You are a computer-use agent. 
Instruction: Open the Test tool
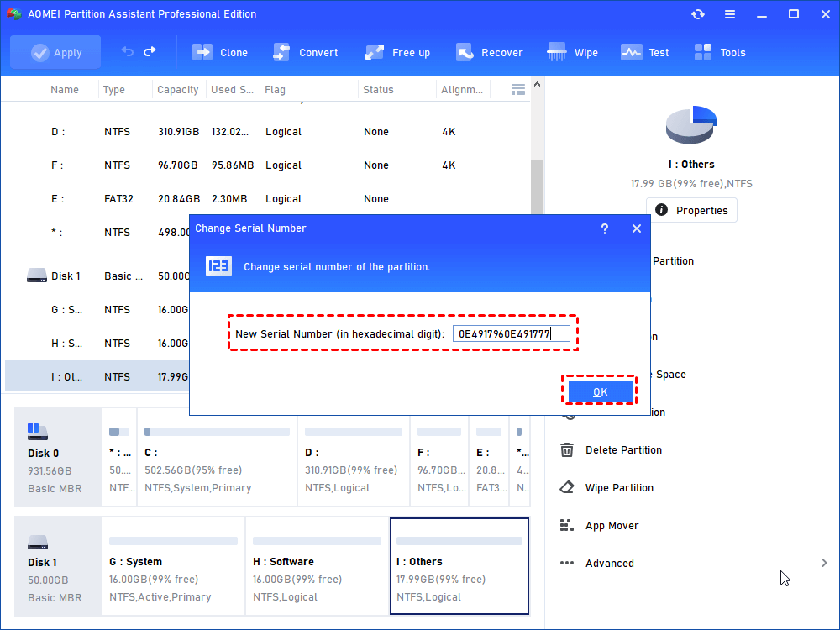[x=644, y=52]
